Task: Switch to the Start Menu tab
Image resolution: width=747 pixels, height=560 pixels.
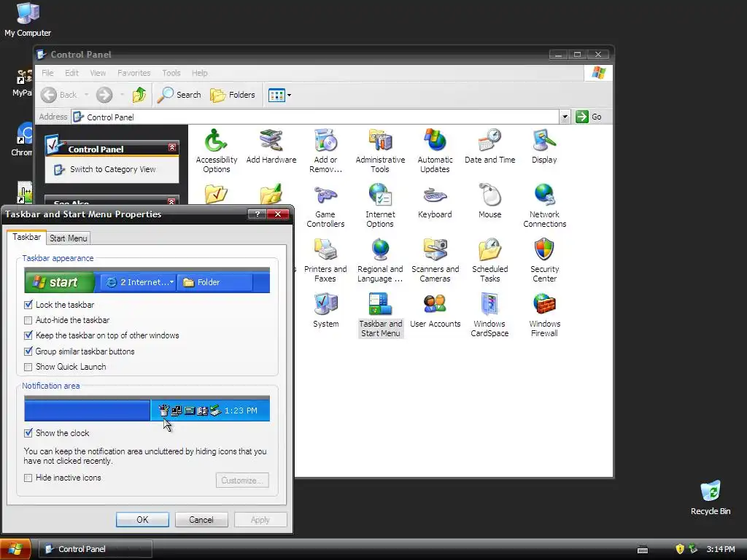Action: point(68,238)
